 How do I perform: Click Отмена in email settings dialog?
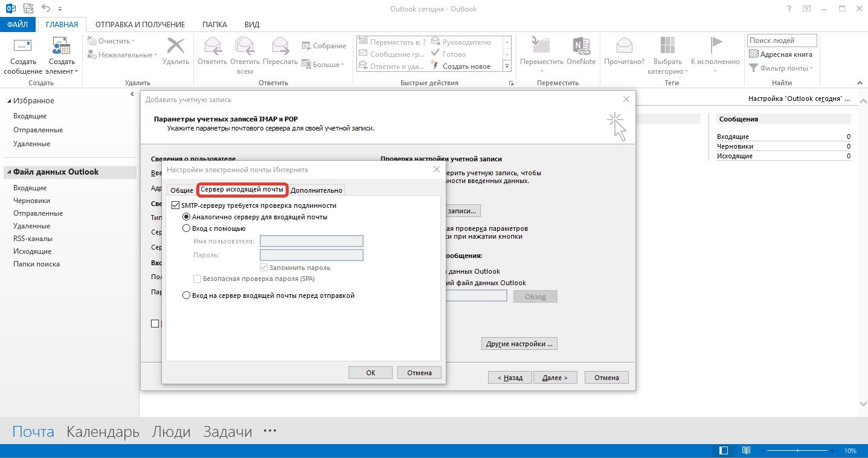(419, 373)
